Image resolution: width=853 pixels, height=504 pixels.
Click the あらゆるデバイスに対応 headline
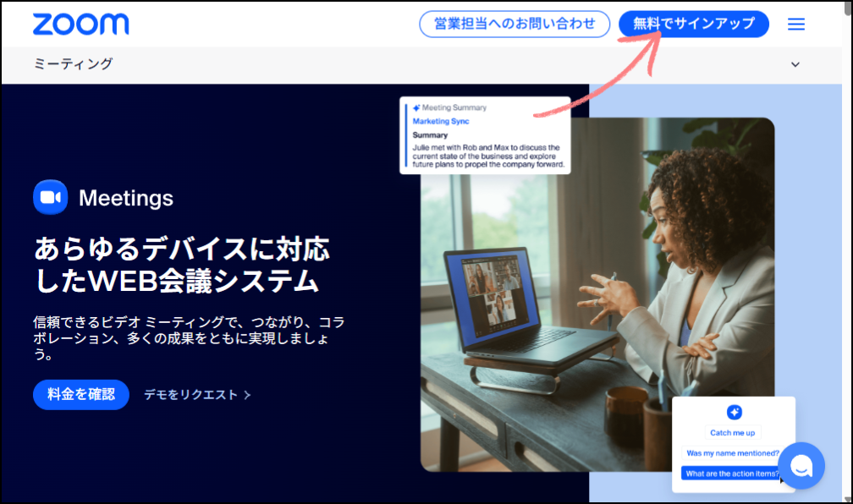(x=181, y=265)
